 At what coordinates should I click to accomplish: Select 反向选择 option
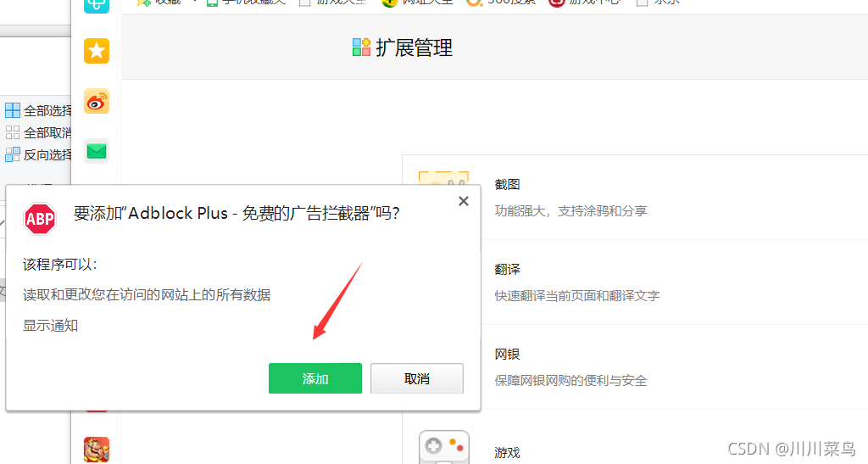tap(38, 154)
